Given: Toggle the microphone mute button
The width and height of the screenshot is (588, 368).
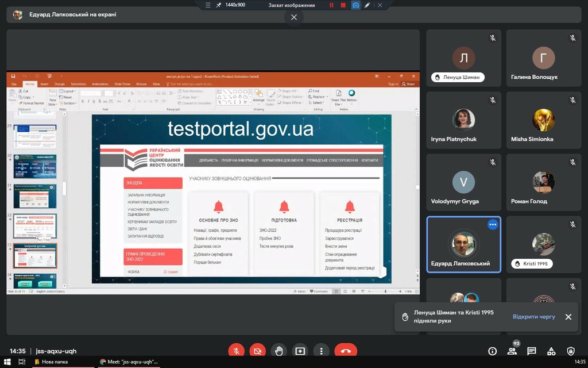Looking at the screenshot, I should 236,351.
